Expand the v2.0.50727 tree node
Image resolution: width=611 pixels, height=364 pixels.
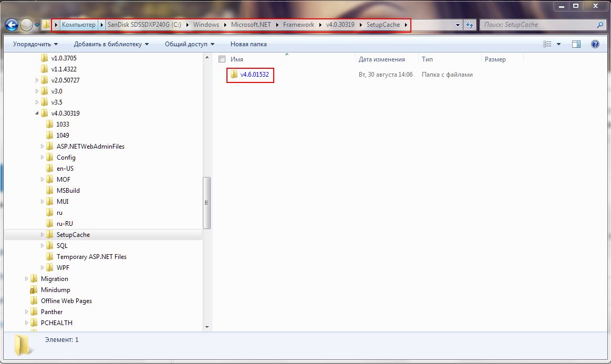pyautogui.click(x=37, y=80)
